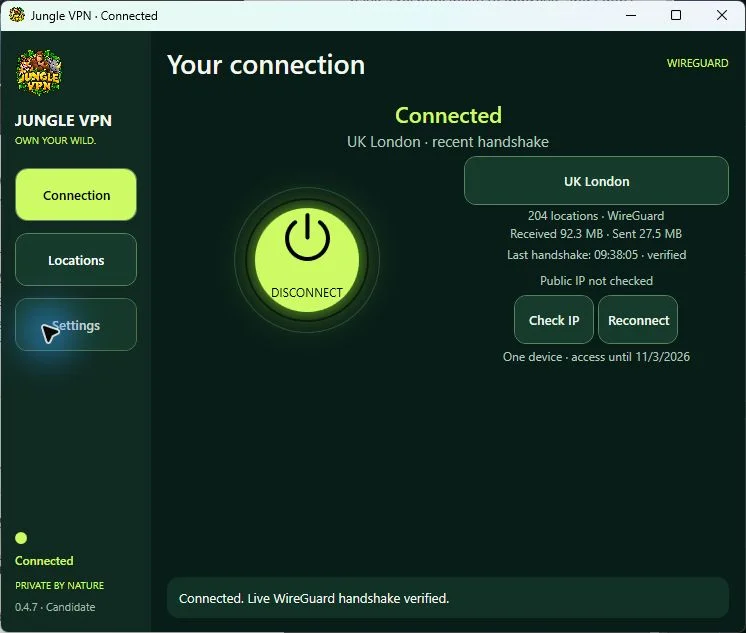Click the 'Connected' sidebar status text
The height and width of the screenshot is (633, 746).
(44, 561)
